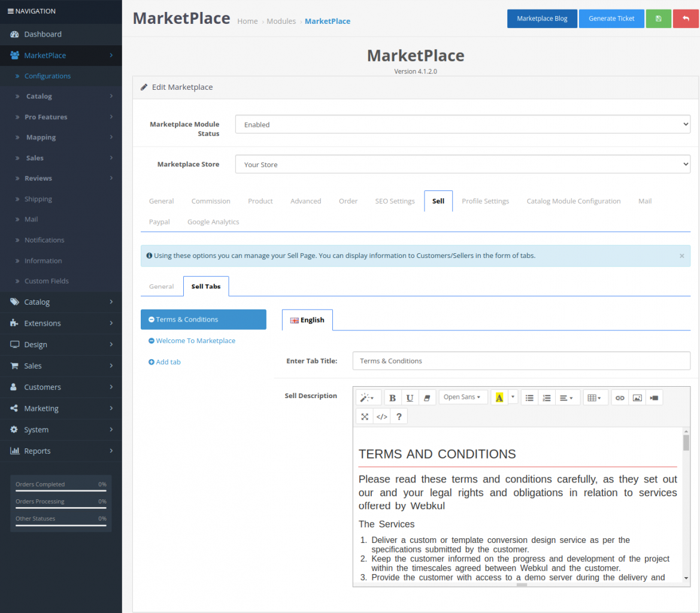Image resolution: width=700 pixels, height=613 pixels.
Task: Switch to code view in editor
Action: (x=381, y=416)
